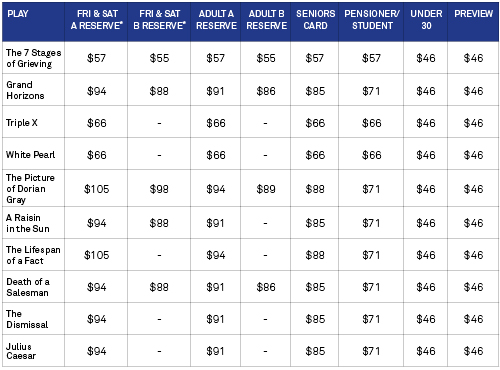Click The Lifespan of a Fact title
Viewport: 500px width, 370px height.
[33, 255]
